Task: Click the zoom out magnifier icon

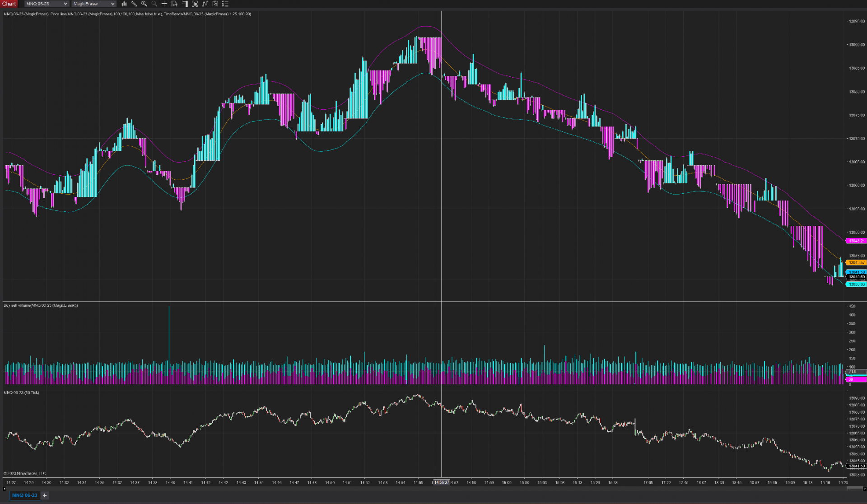Action: click(154, 4)
